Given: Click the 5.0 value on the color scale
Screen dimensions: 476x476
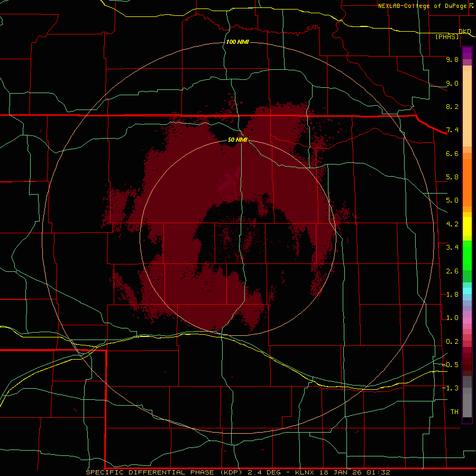Looking at the screenshot, I should (x=452, y=200).
